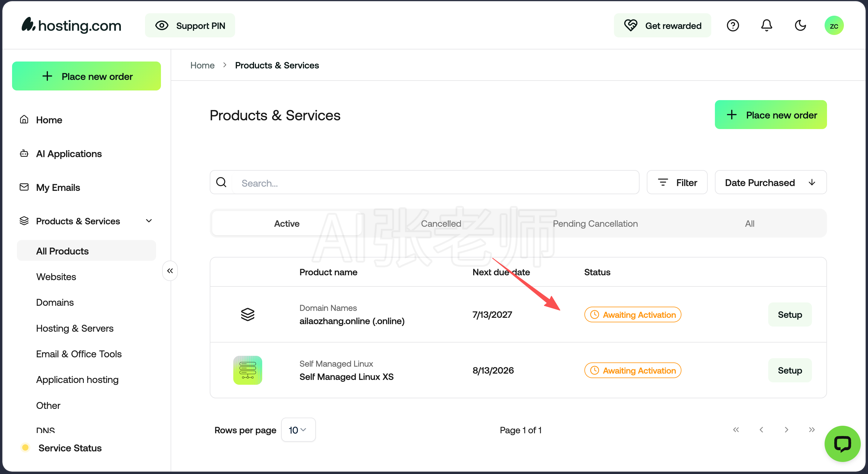Open Websites submenu item
Image resolution: width=868 pixels, height=474 pixels.
pyautogui.click(x=56, y=276)
